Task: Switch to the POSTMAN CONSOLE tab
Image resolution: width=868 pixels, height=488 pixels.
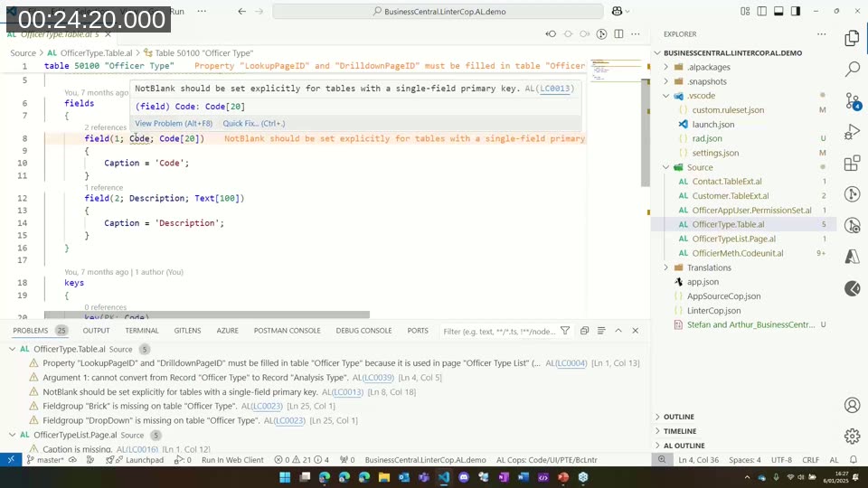Action: click(287, 331)
